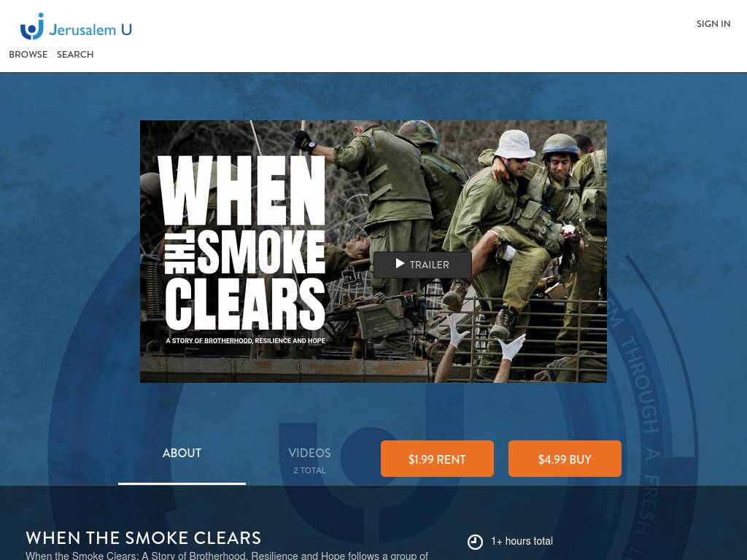Image resolution: width=747 pixels, height=560 pixels.
Task: Click the poster's brotherhood, resilience, hope subtitle
Action: point(245,341)
